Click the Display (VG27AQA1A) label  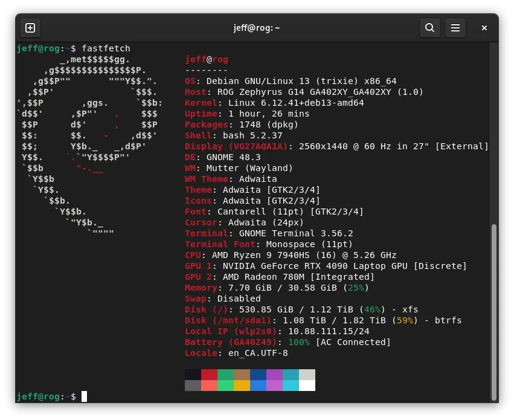tap(236, 146)
